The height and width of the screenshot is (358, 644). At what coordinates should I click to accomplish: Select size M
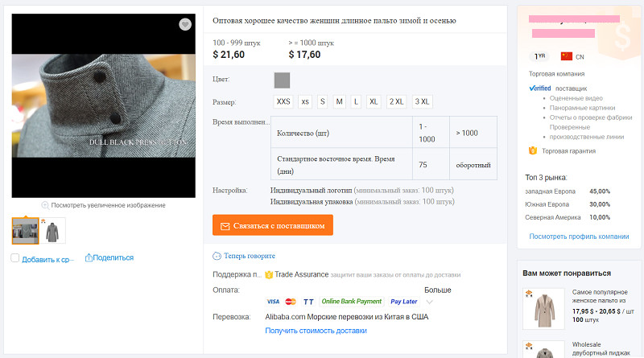(x=339, y=101)
